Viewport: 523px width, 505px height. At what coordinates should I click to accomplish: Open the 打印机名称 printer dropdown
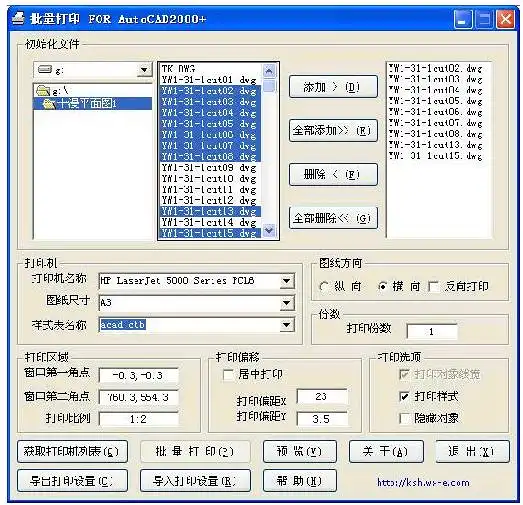(287, 281)
